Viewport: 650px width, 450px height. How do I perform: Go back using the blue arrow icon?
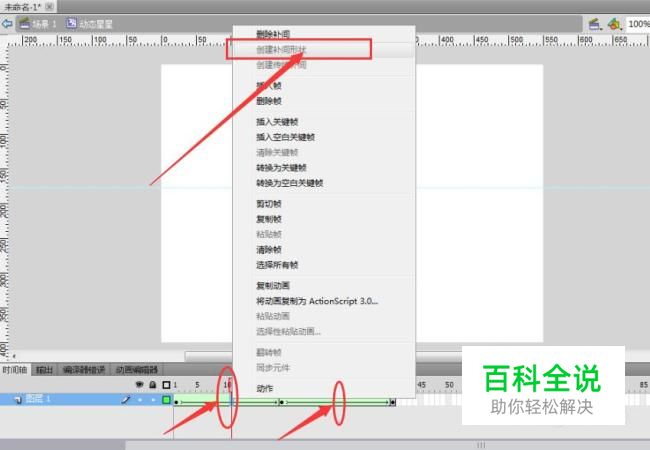7,24
